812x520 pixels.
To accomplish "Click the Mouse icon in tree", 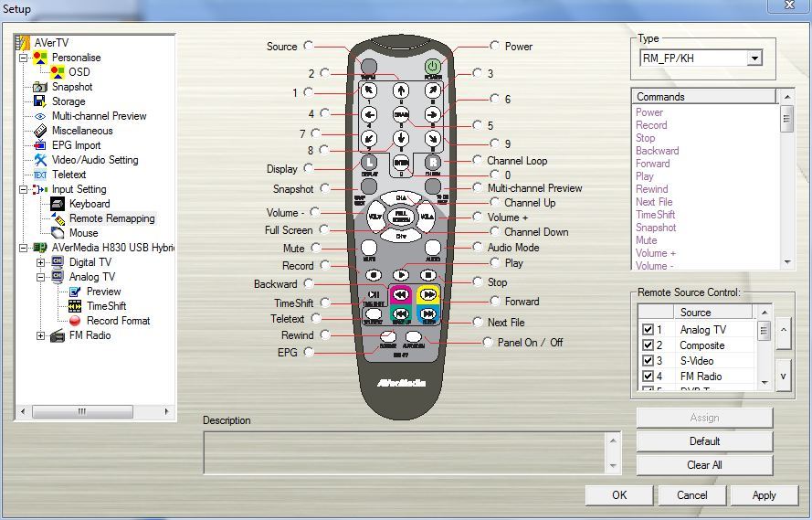I will pos(58,232).
